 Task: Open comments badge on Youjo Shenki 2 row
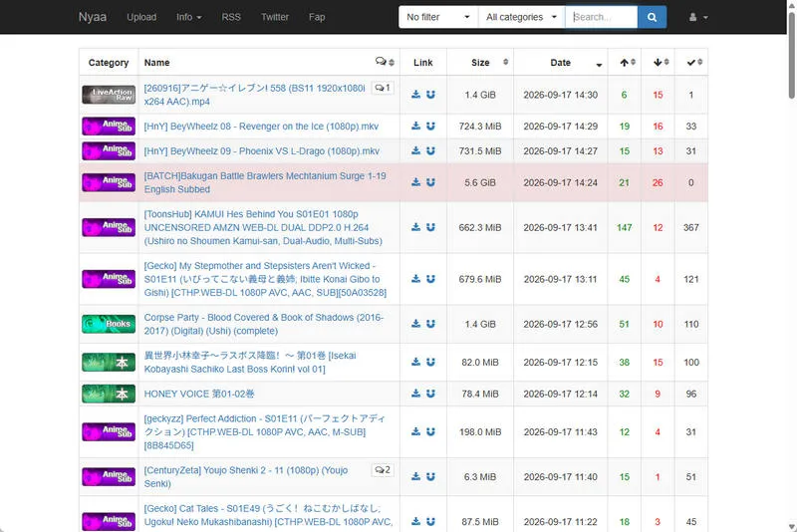pos(383,470)
